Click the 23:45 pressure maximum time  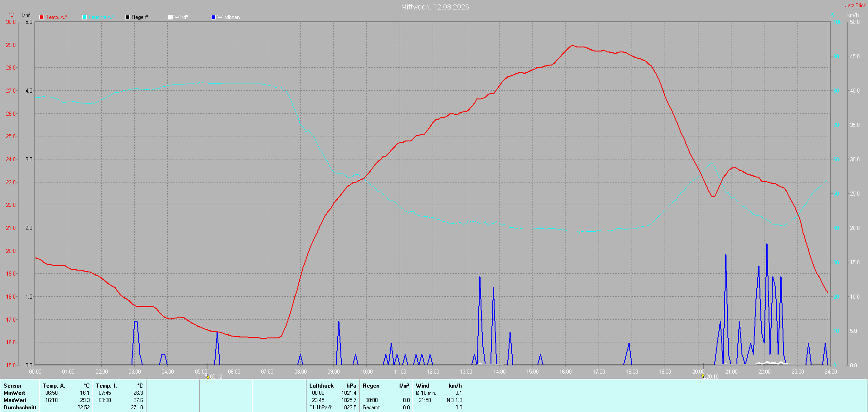(x=318, y=400)
